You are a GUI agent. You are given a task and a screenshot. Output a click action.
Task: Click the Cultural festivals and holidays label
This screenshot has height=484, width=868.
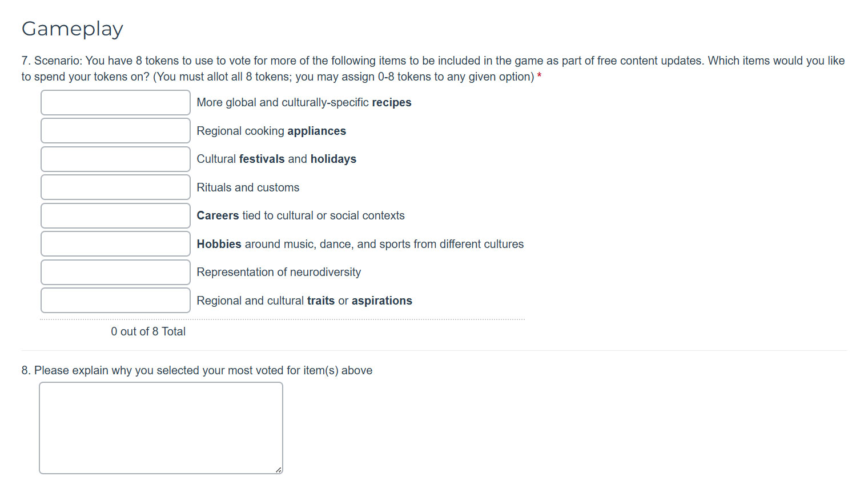276,159
